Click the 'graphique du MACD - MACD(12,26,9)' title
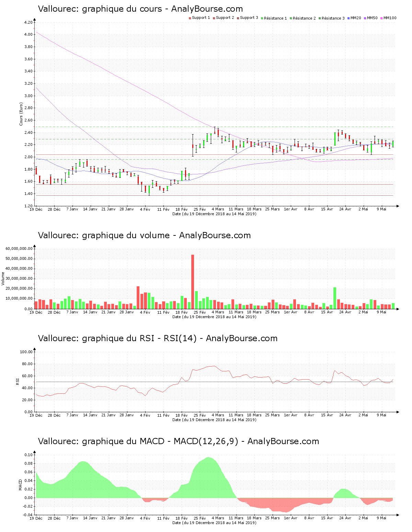412x532 pixels. coord(160,441)
